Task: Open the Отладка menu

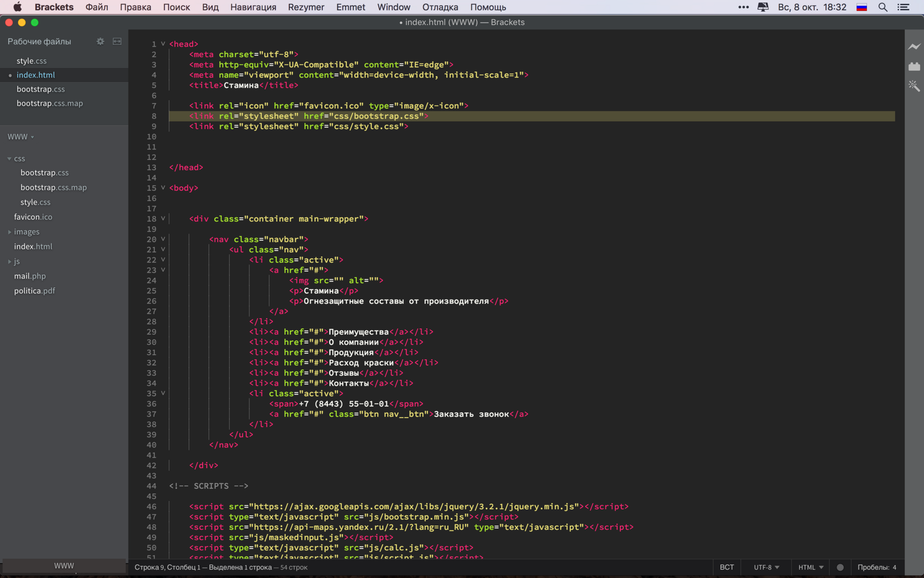Action: 440,7
